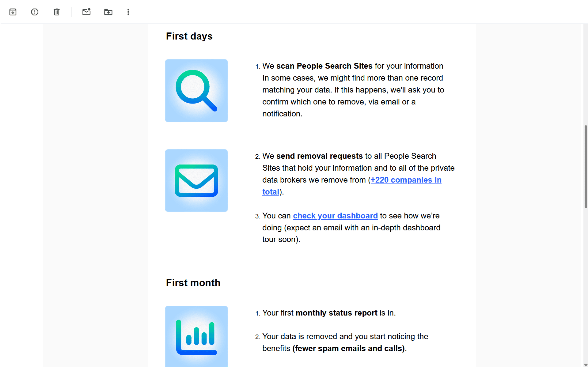588x367 pixels.
Task: Click the "First days" heading
Action: click(189, 36)
